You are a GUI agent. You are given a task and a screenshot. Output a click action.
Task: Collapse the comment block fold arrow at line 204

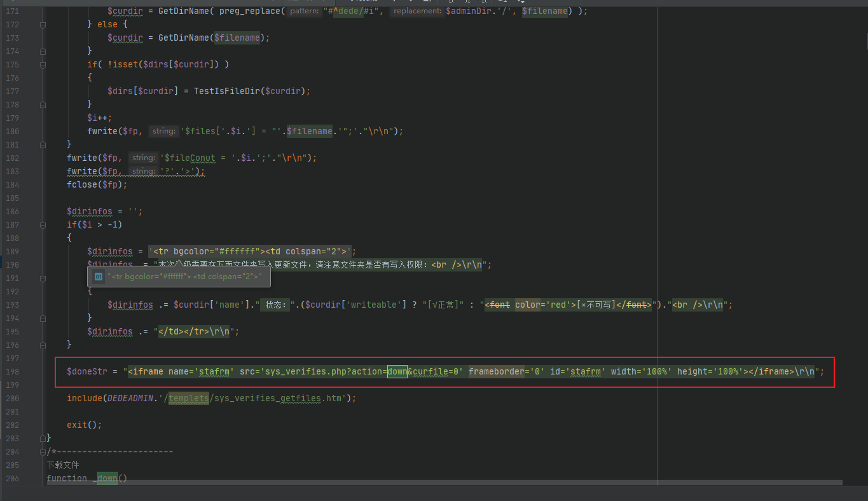(41, 451)
